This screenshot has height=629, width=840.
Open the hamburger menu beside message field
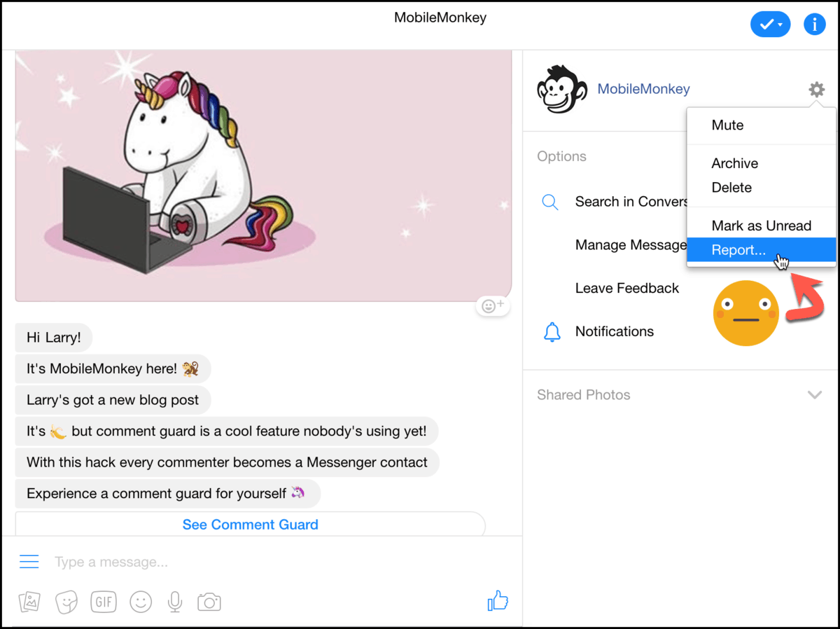[29, 562]
